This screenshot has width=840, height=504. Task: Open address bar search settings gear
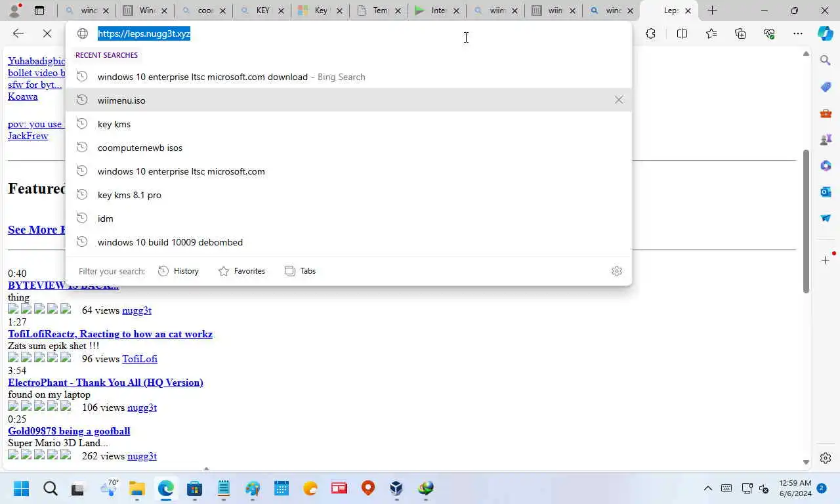(616, 271)
